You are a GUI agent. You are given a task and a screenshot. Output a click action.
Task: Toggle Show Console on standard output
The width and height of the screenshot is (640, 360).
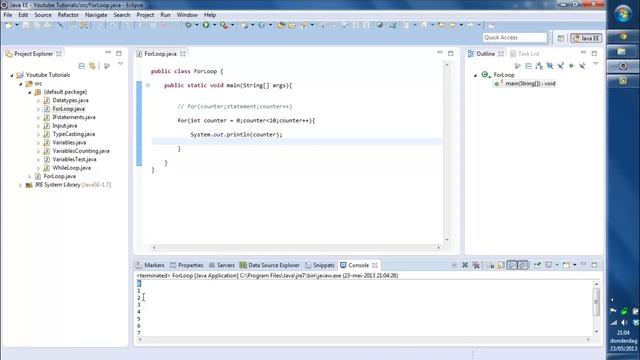click(x=512, y=265)
